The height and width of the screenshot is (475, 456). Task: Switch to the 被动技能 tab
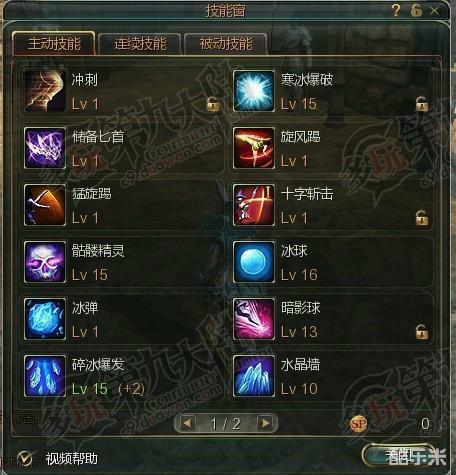click(x=226, y=44)
